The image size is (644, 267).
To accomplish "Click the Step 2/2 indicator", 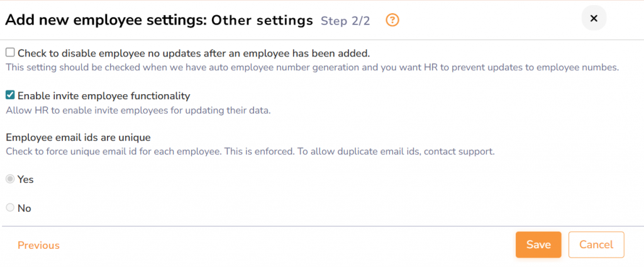I will click(x=345, y=21).
